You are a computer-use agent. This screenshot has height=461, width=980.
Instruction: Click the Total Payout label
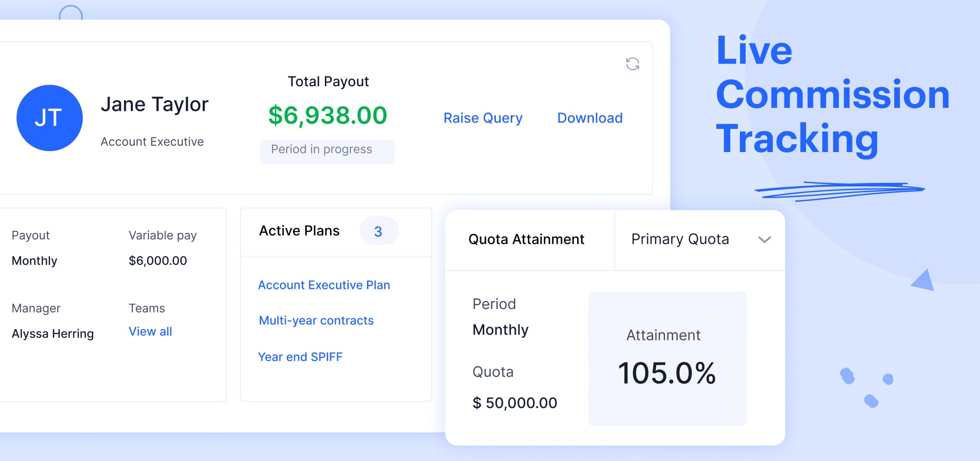click(328, 81)
